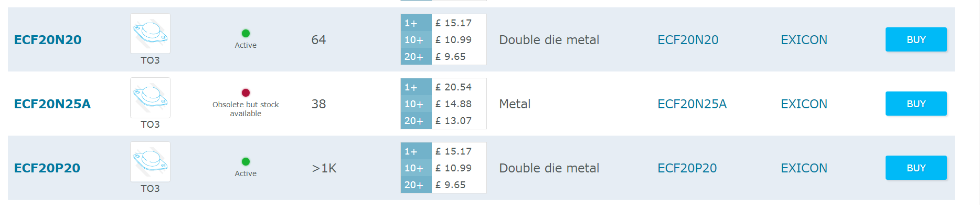The image size is (980, 205).
Task: Follow the ECF20N25A manufacturer part number link
Action: (x=692, y=104)
